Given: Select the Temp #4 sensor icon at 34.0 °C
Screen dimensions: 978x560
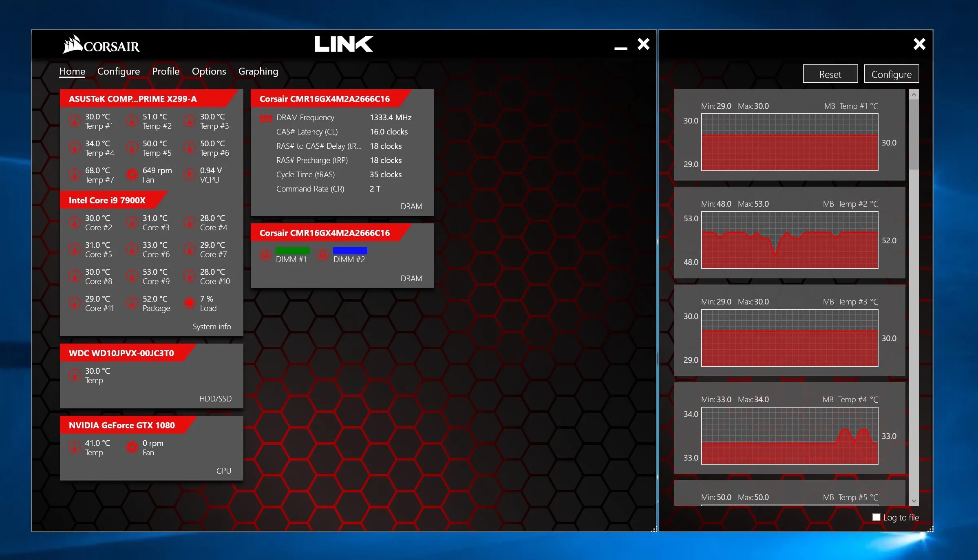Looking at the screenshot, I should [74, 148].
